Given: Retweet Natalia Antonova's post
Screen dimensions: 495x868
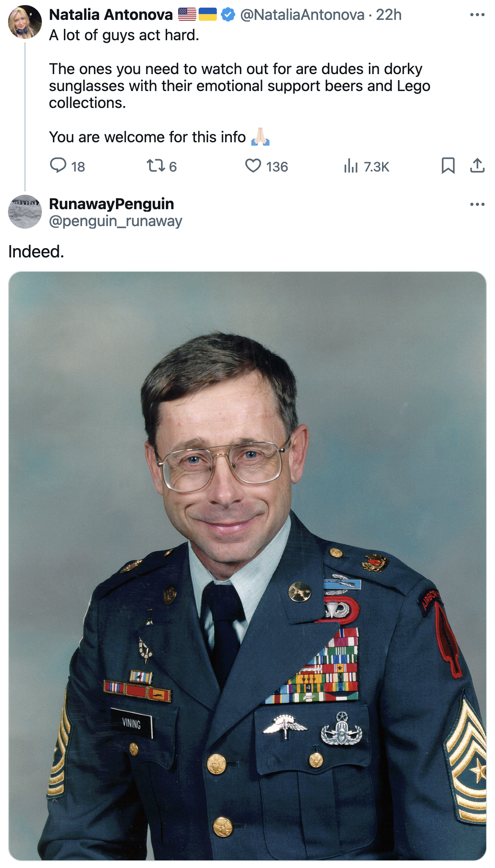Looking at the screenshot, I should 156,166.
